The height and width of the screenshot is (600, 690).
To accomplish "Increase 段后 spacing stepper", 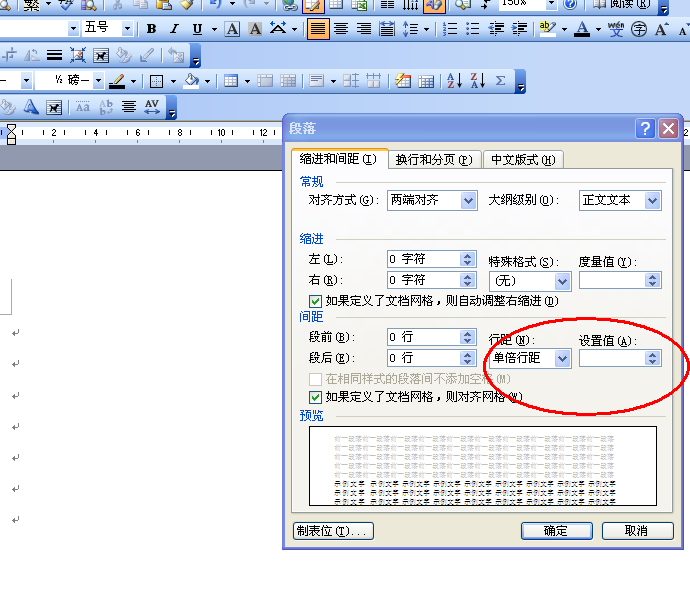I will coord(467,354).
